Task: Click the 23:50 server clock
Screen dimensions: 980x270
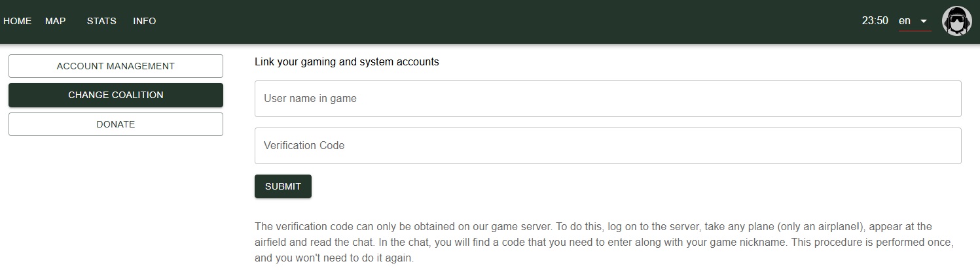Action: [875, 21]
